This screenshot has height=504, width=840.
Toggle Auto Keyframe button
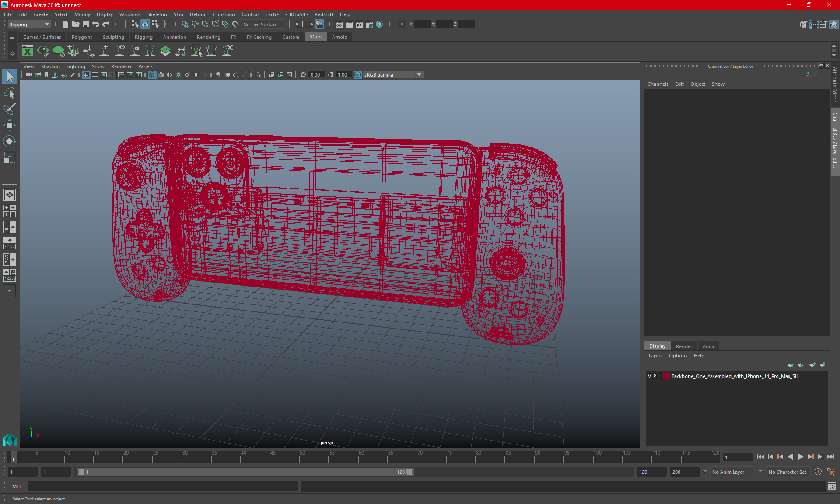click(818, 472)
